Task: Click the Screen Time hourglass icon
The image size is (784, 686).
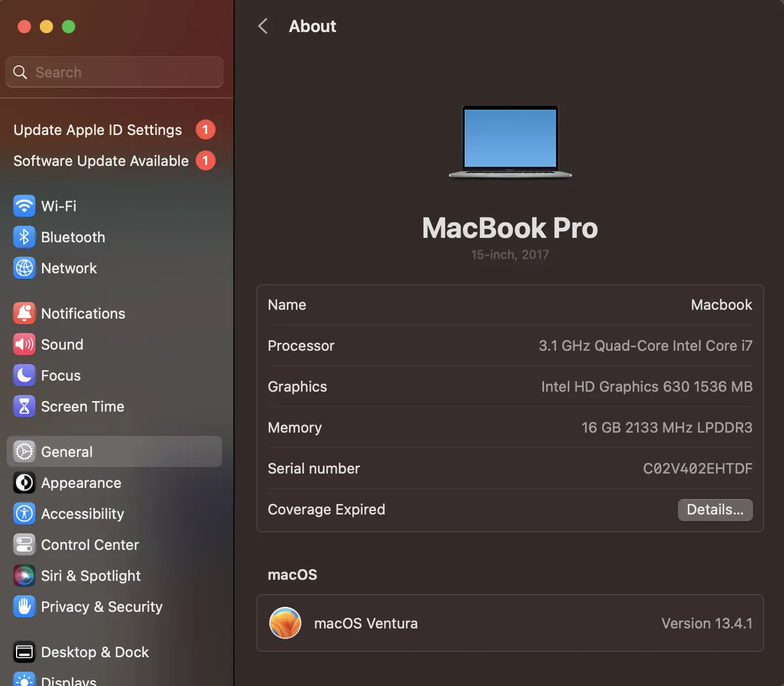Action: [24, 406]
